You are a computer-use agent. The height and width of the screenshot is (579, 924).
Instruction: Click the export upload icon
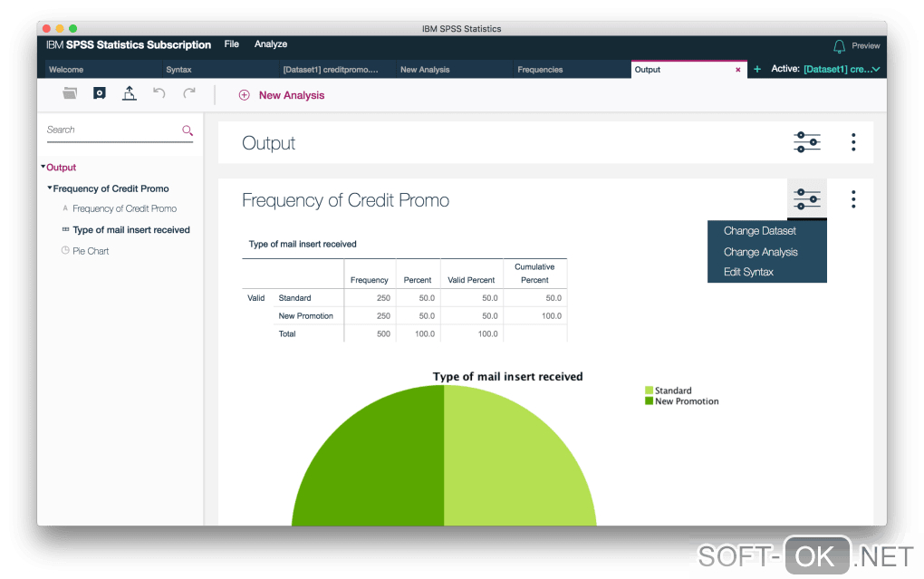point(129,93)
